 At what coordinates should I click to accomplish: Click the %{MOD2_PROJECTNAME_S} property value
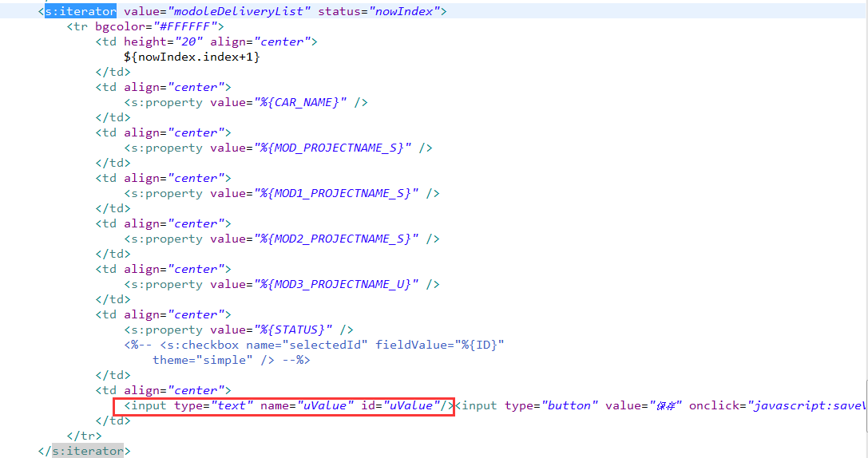pyautogui.click(x=336, y=239)
